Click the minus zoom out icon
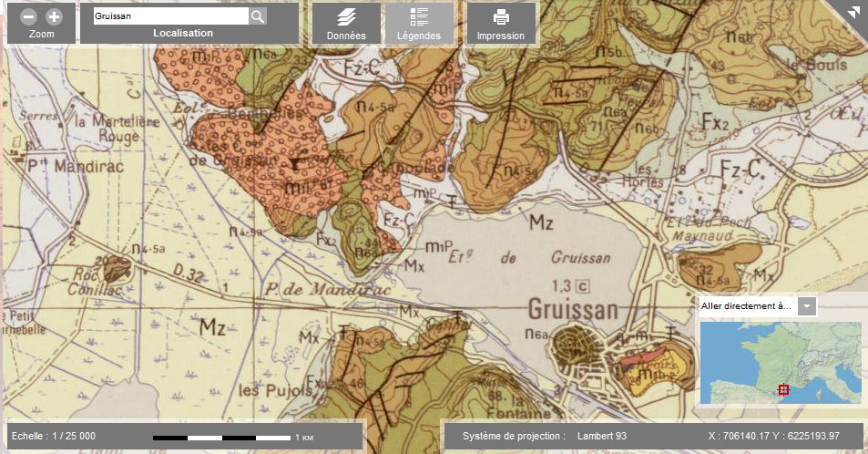868x454 pixels. pyautogui.click(x=30, y=17)
